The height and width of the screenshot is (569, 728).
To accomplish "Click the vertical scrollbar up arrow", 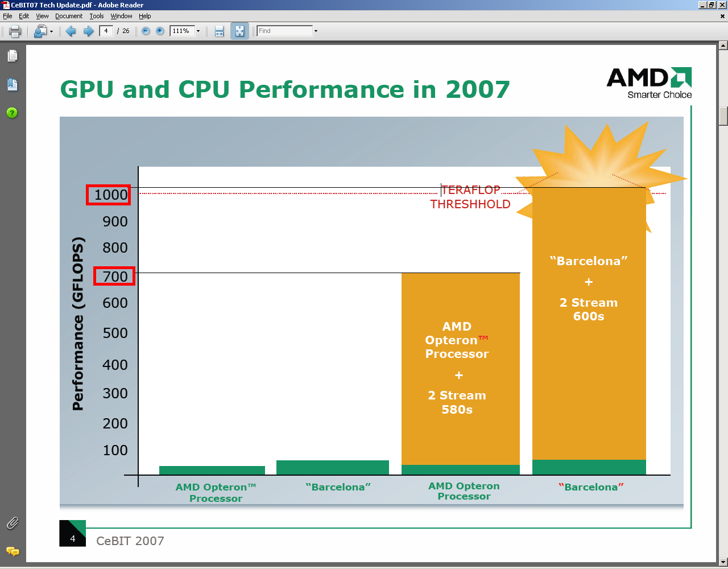I will [x=723, y=45].
